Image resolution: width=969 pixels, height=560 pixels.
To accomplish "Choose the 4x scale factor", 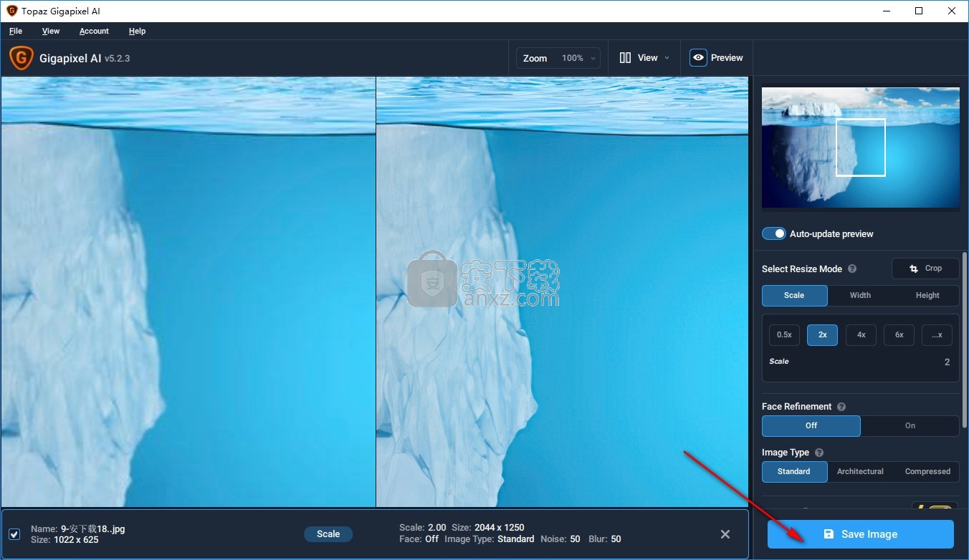I will (861, 334).
